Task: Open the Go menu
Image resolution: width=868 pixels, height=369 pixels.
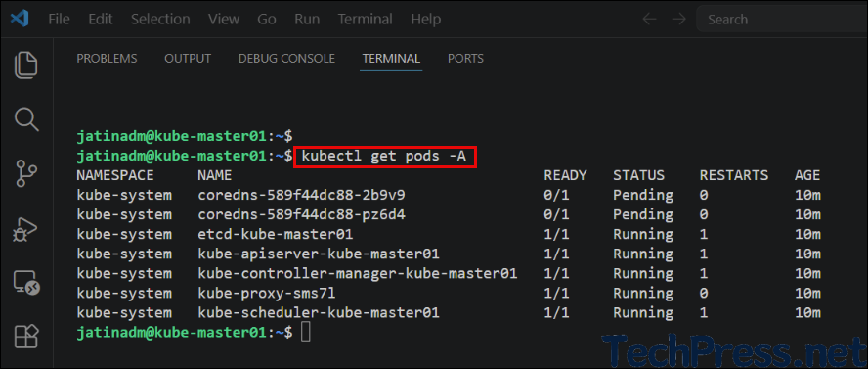Action: coord(267,20)
